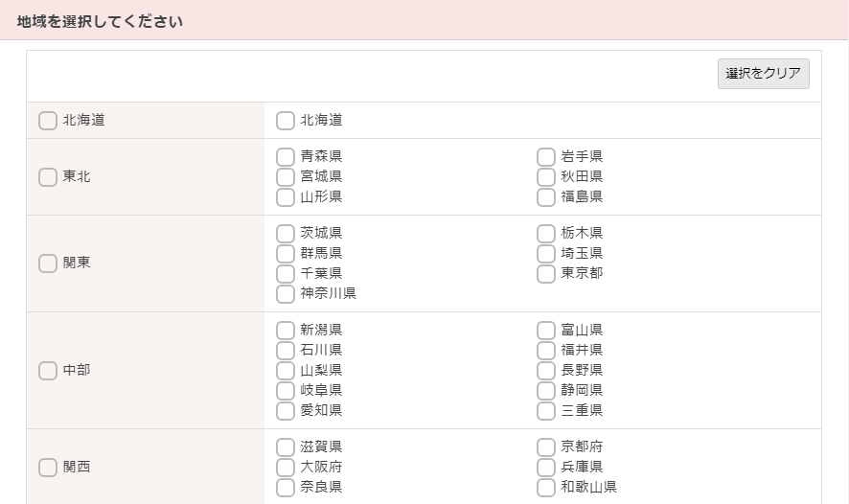Select the 東北 region checkbox
Image resolution: width=849 pixels, height=504 pixels.
(48, 177)
